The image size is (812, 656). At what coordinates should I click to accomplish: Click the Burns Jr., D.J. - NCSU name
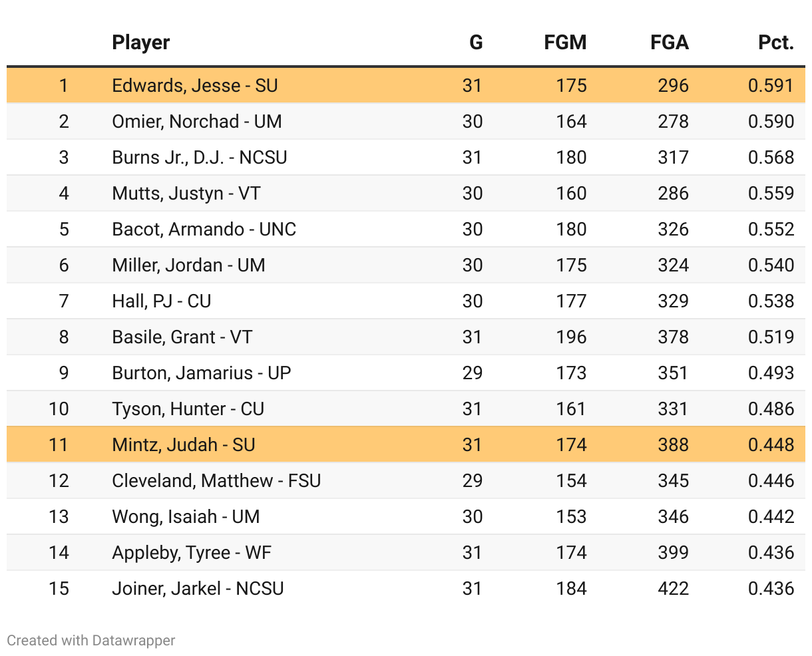[x=200, y=157]
